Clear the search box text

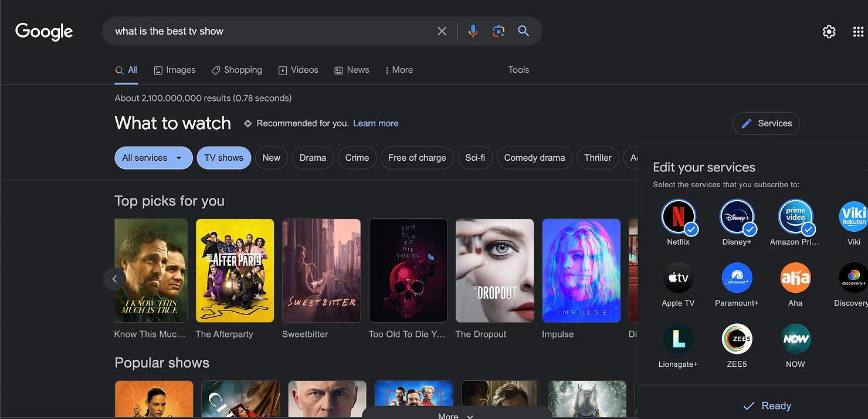tap(442, 31)
